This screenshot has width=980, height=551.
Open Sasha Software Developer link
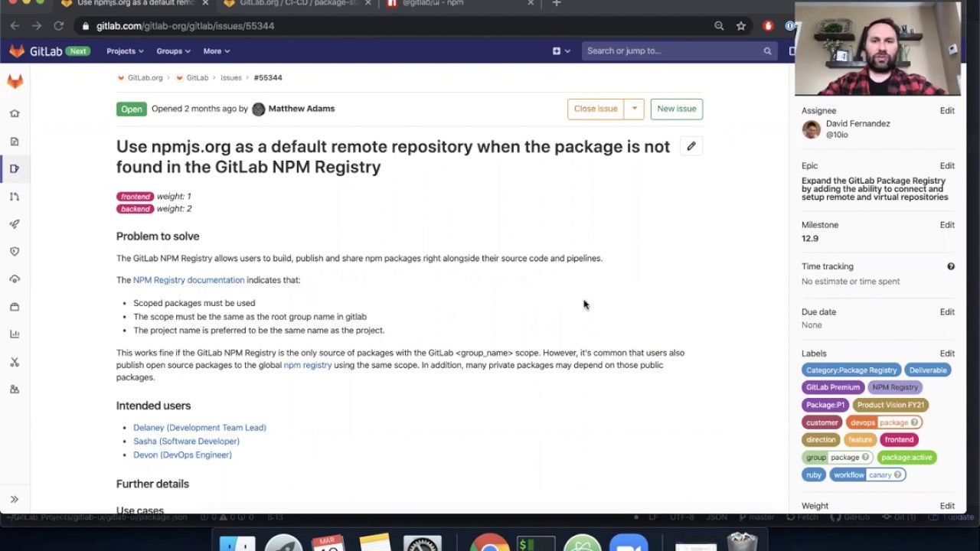point(186,442)
